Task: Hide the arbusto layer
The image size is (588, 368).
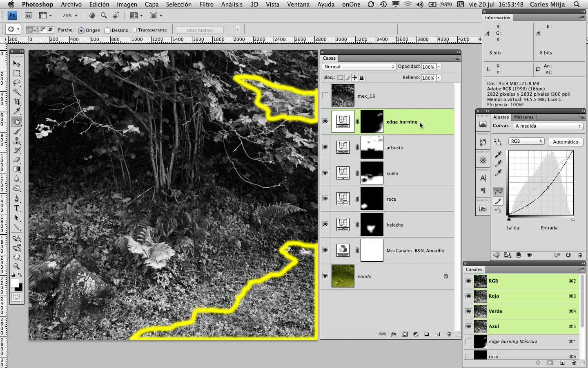Action: 325,147
